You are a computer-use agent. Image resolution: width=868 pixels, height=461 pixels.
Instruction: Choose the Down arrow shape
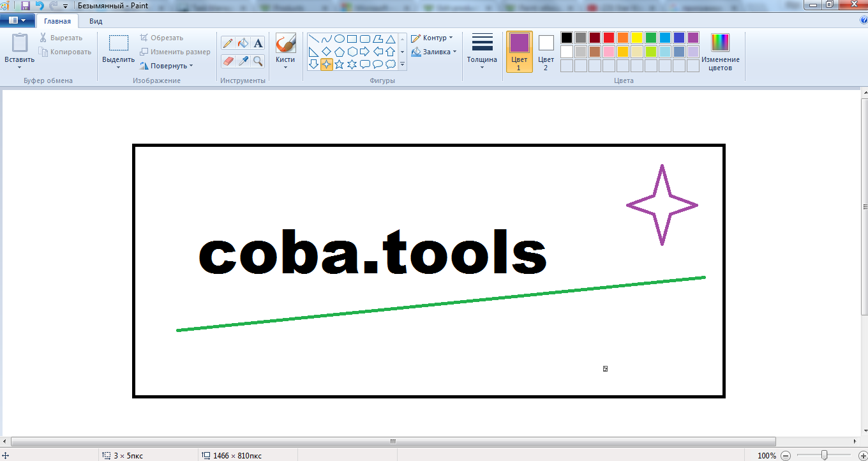coord(314,64)
